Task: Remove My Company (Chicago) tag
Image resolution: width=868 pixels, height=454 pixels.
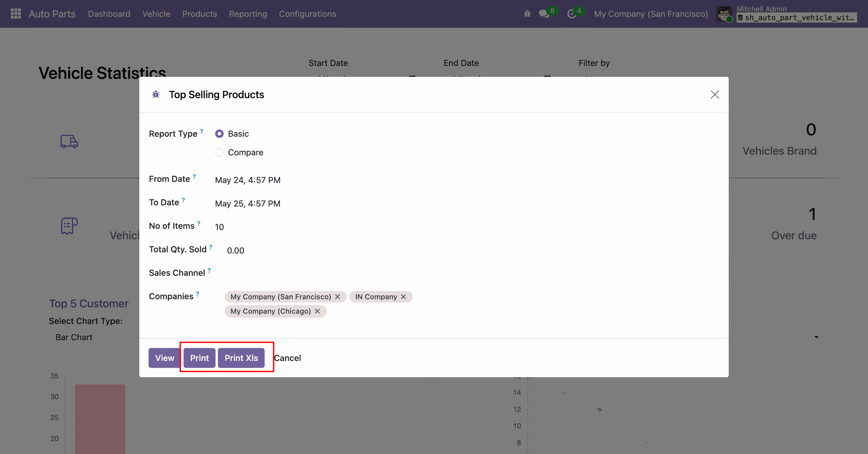Action: [x=317, y=311]
